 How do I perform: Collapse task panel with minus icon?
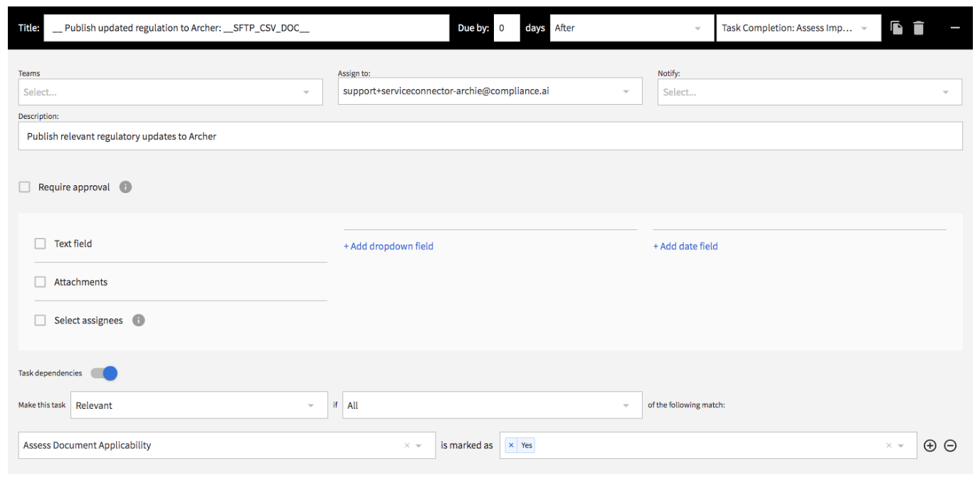point(955,28)
